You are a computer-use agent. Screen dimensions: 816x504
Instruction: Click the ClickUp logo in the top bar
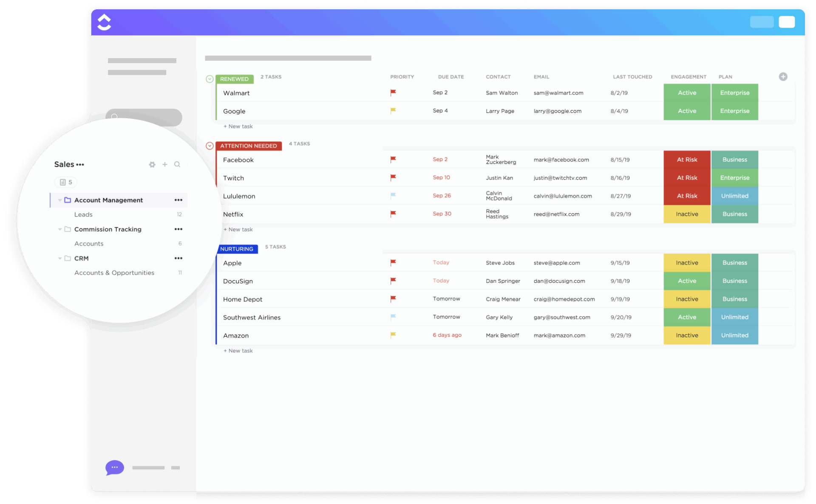point(104,22)
